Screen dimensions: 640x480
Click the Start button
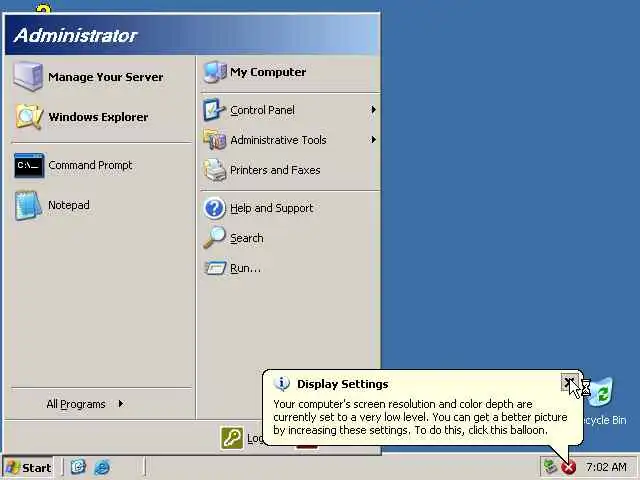click(x=28, y=467)
